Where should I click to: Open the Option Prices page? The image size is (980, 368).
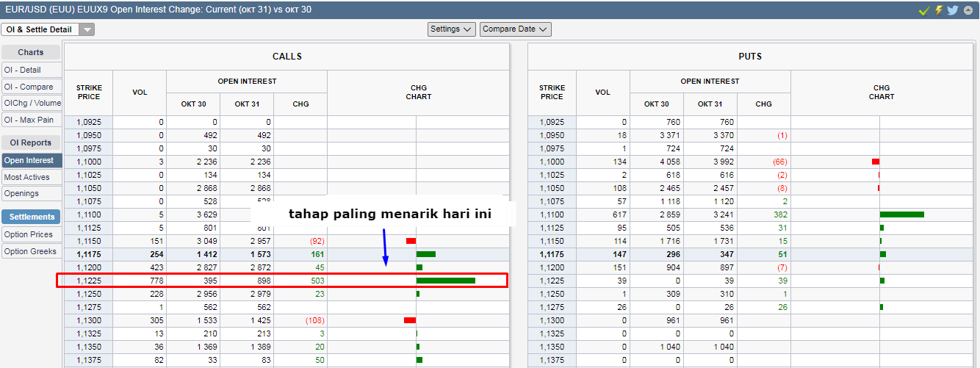coord(32,234)
